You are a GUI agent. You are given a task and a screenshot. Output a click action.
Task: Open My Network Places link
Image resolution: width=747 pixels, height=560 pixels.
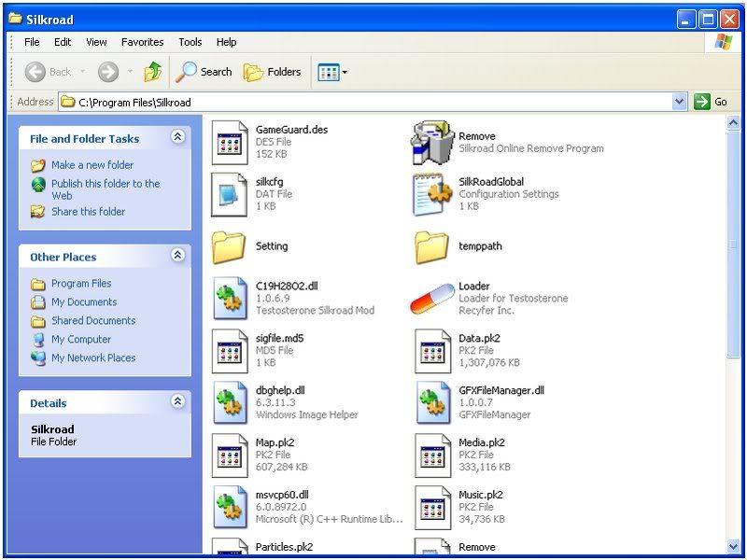click(93, 357)
